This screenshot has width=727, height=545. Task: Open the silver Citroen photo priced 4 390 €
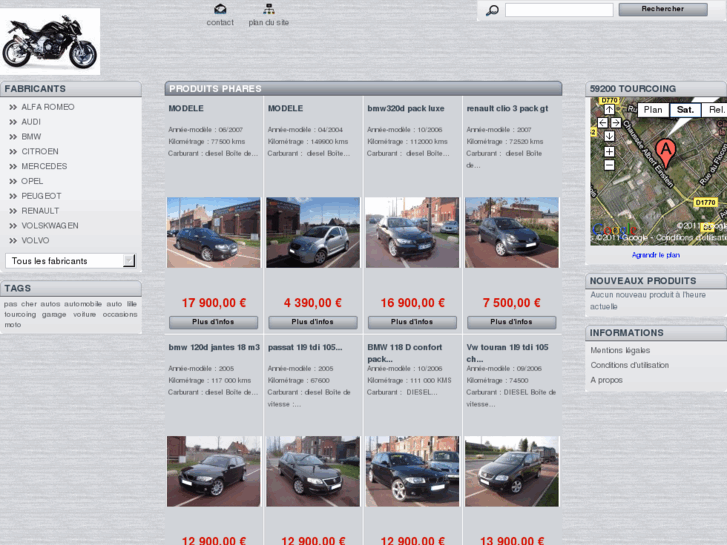(x=313, y=232)
